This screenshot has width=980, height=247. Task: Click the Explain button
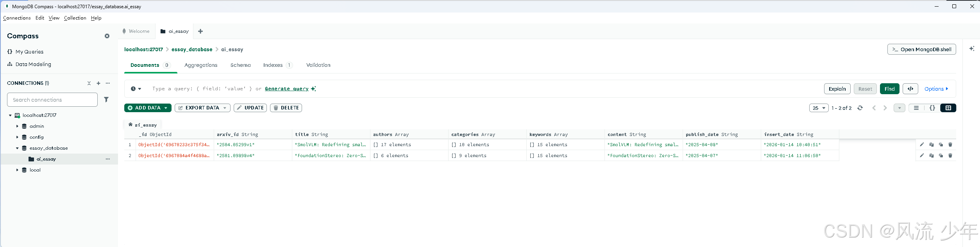tap(837, 89)
